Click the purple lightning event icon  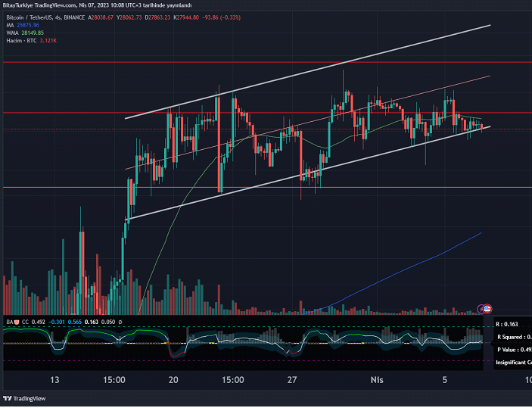[x=481, y=310]
